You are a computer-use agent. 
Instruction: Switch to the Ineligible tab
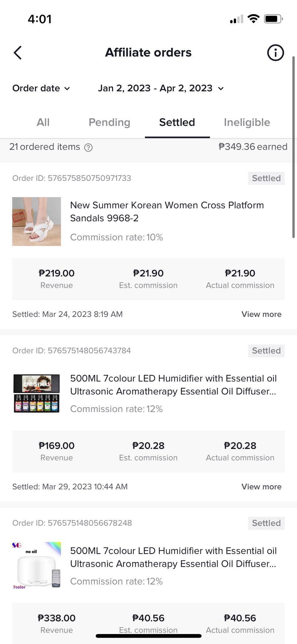point(247,122)
